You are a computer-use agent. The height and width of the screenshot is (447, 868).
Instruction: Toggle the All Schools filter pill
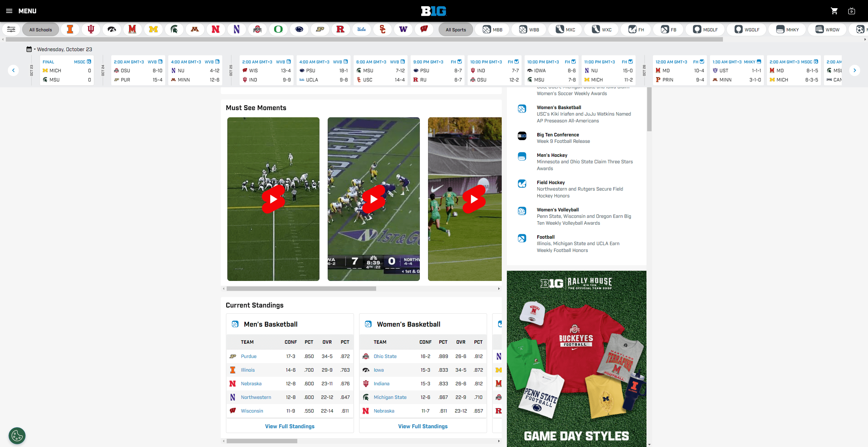(41, 30)
